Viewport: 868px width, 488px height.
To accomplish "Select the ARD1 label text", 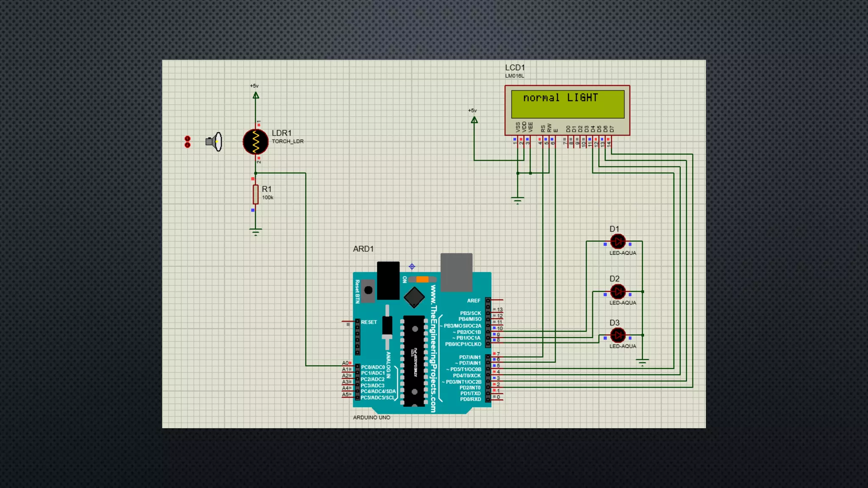I will point(363,249).
